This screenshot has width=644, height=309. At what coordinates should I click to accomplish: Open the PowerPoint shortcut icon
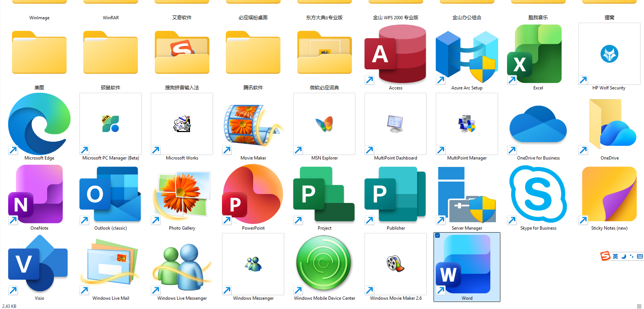click(253, 194)
